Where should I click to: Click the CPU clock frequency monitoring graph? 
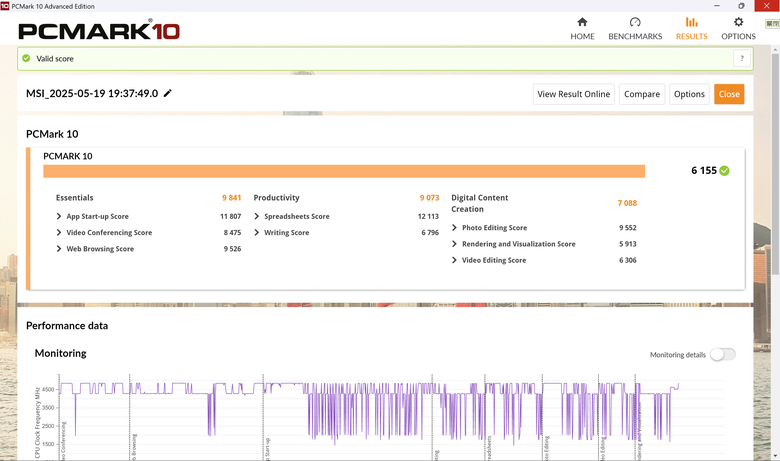(x=378, y=417)
